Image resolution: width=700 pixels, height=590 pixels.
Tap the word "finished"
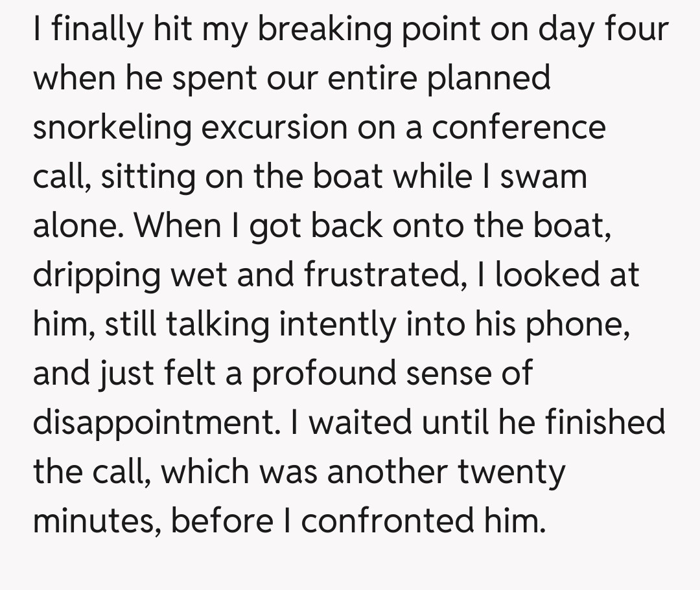[605, 423]
